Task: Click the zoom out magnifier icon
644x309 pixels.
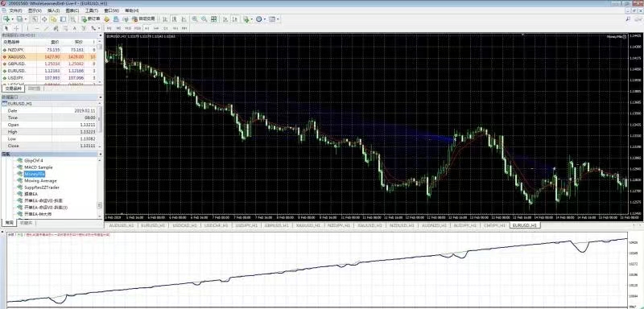Action: coord(204,19)
